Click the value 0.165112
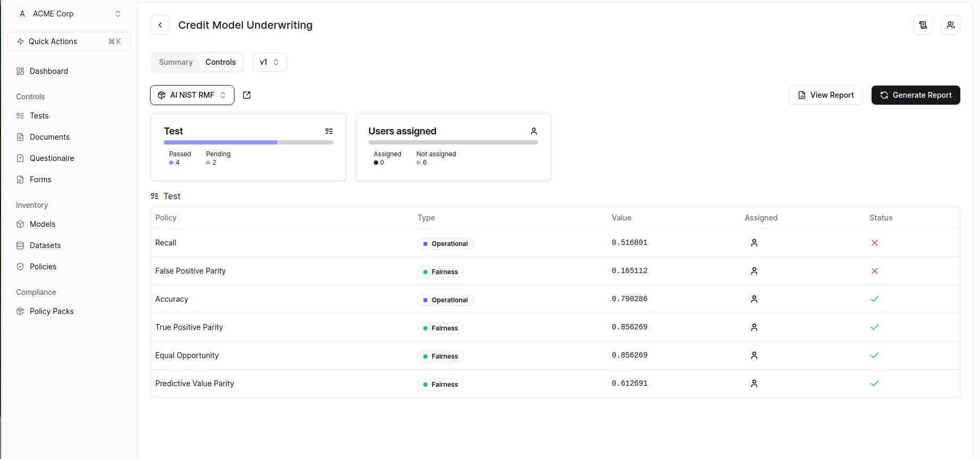The image size is (980, 459). (x=630, y=271)
